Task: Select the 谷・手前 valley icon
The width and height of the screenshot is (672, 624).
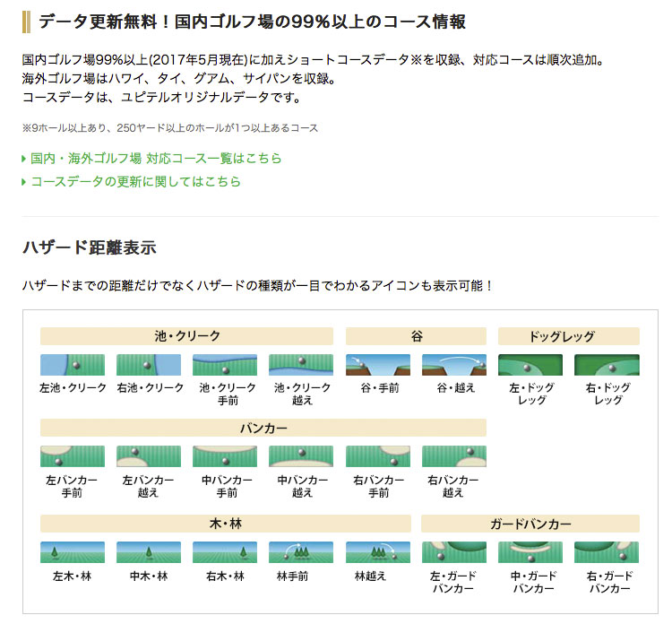Action: tap(378, 365)
